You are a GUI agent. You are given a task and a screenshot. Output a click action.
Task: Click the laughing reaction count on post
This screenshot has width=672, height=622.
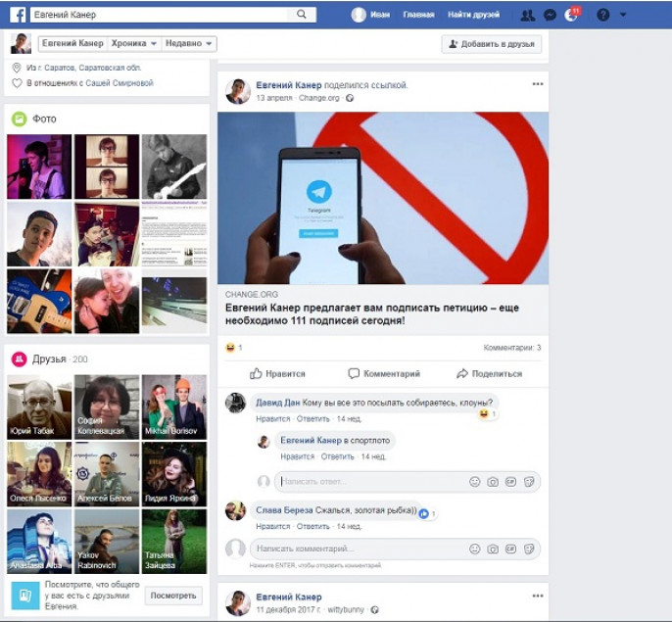click(234, 348)
